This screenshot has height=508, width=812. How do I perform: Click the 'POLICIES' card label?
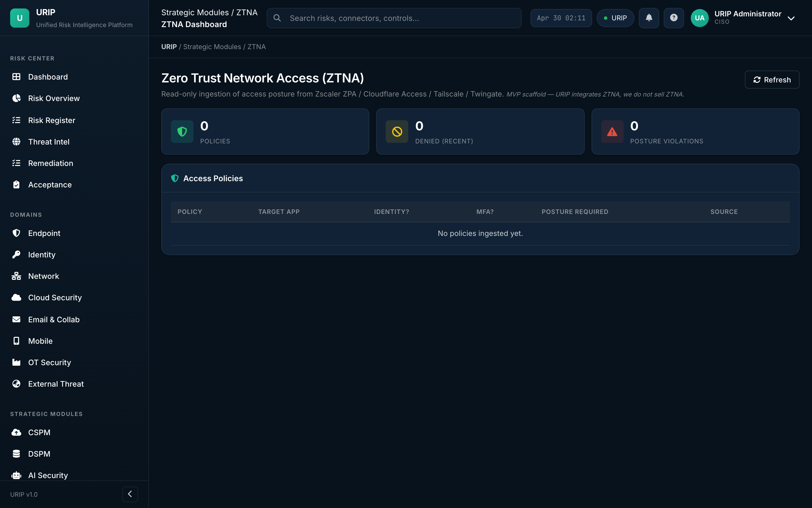pyautogui.click(x=215, y=141)
